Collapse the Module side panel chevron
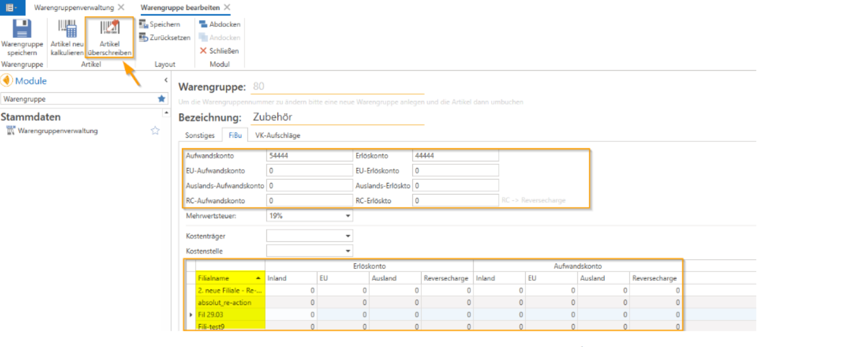868x347 pixels. [x=166, y=80]
